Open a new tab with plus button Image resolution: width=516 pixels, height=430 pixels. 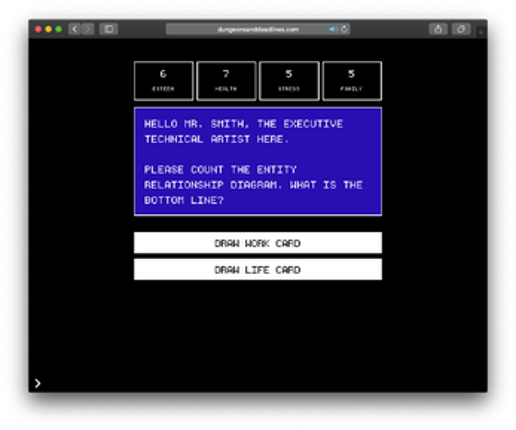tap(481, 32)
